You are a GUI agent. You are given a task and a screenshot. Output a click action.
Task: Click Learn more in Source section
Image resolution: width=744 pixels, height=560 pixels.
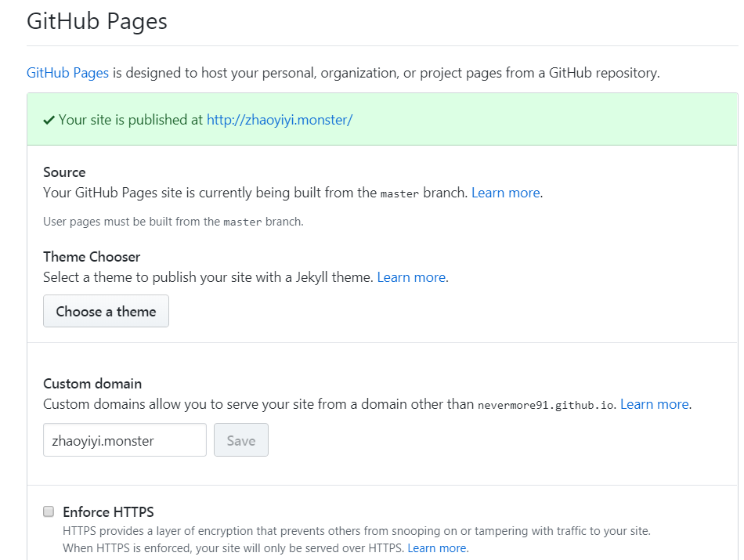506,193
